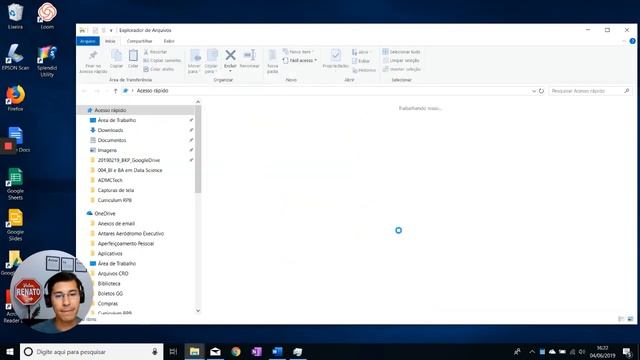Click the help question mark icon

[632, 41]
